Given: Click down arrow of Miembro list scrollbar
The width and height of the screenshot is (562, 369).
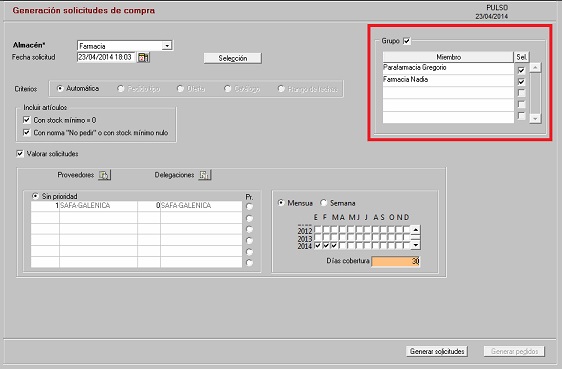Looking at the screenshot, I should (x=535, y=119).
